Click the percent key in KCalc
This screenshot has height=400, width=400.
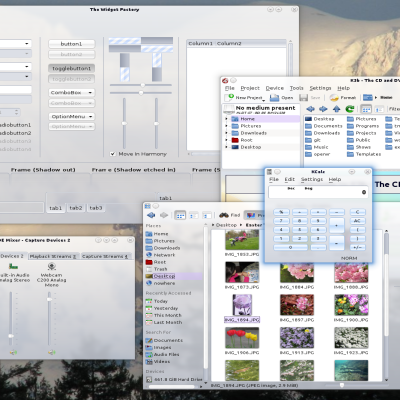click(281, 212)
